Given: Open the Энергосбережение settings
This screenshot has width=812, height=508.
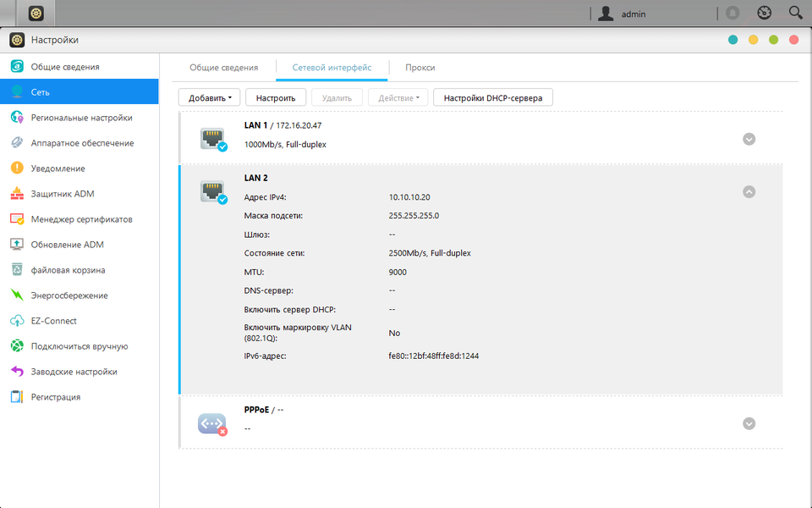Looking at the screenshot, I should (x=80, y=295).
